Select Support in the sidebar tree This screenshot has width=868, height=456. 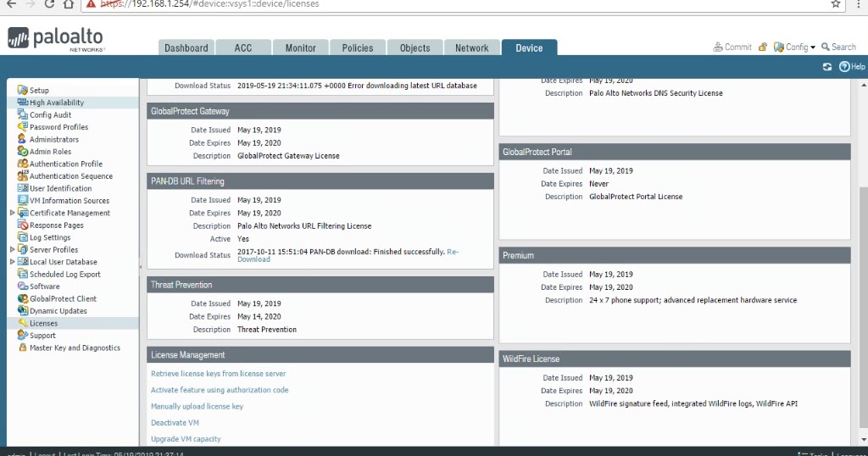42,336
